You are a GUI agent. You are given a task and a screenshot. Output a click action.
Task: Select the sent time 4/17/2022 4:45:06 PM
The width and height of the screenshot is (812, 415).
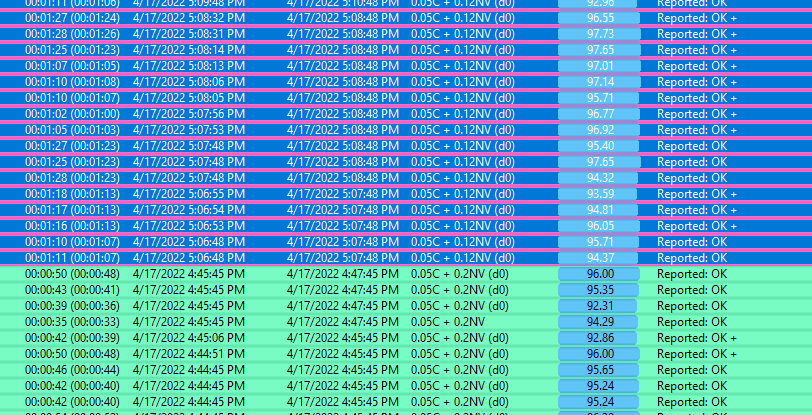click(188, 338)
